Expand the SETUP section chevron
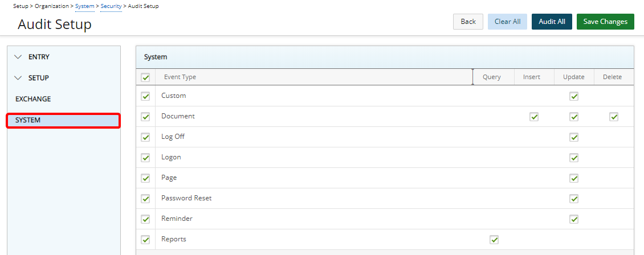Screen dimensions: 644x255 click(18, 78)
